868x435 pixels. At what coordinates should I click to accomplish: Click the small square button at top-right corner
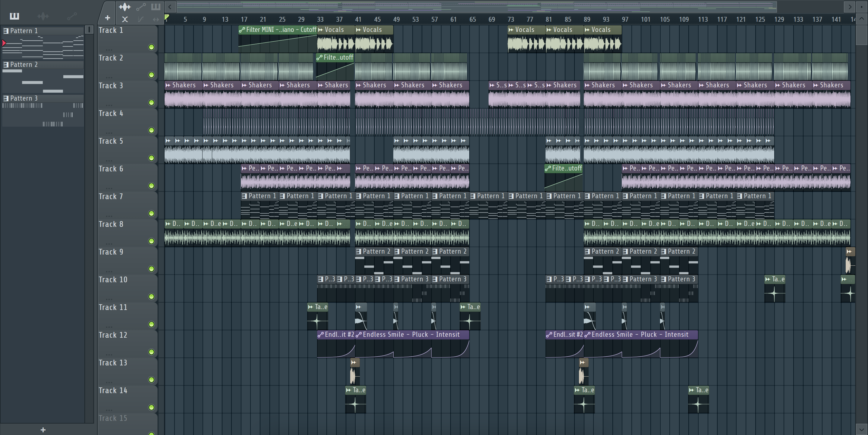[862, 6]
